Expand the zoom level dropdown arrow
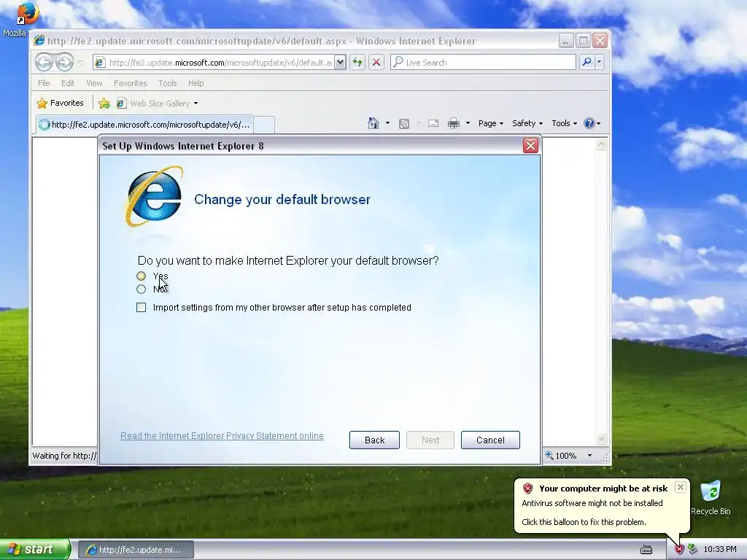Image resolution: width=747 pixels, height=560 pixels. click(589, 456)
